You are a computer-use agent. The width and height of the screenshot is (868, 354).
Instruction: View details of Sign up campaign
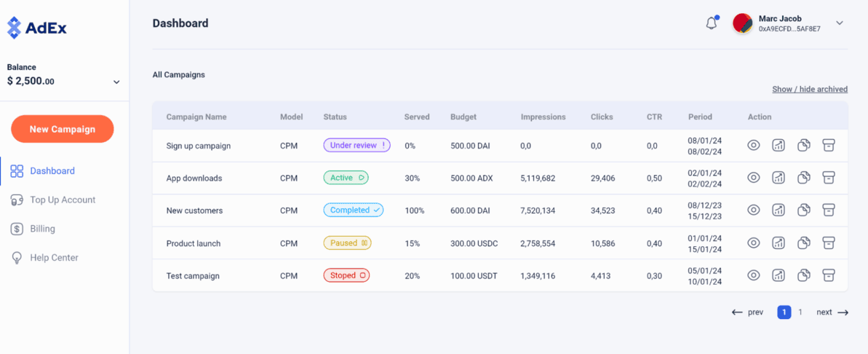point(754,146)
